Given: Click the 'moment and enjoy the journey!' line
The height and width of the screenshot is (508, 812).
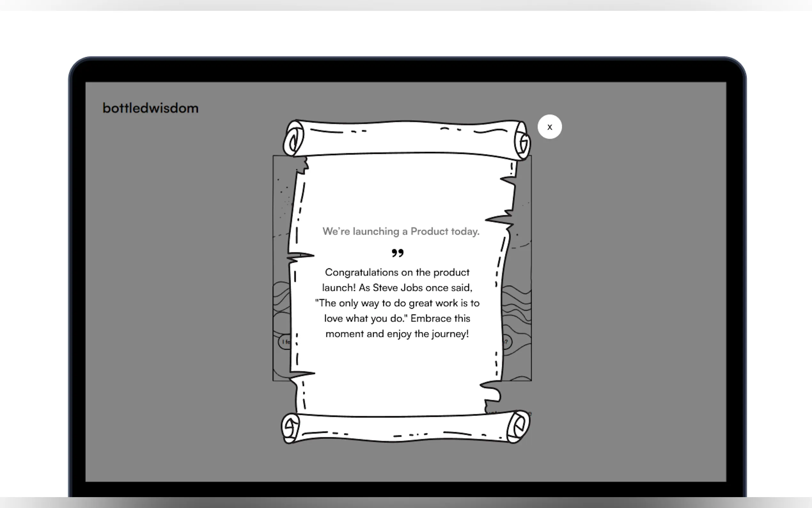Looking at the screenshot, I should coord(397,334).
